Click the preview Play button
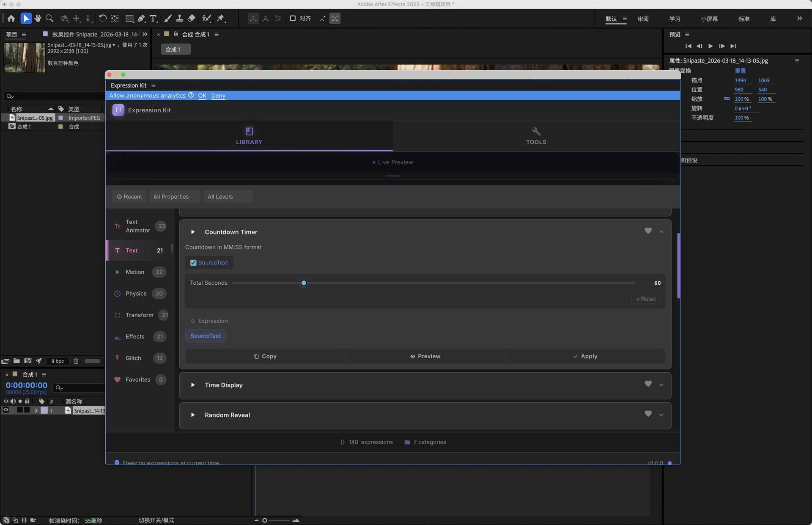Viewport: 812px width, 525px height. (710, 46)
